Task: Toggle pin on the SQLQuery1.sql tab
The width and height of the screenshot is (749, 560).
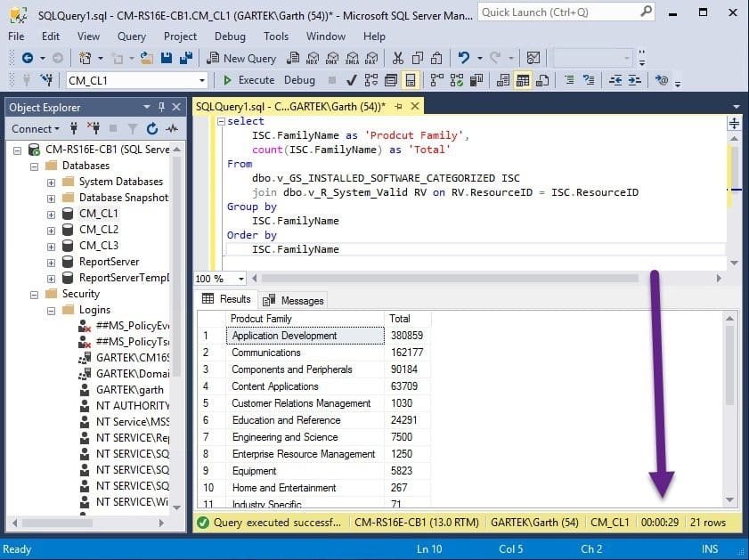Action: (x=398, y=107)
